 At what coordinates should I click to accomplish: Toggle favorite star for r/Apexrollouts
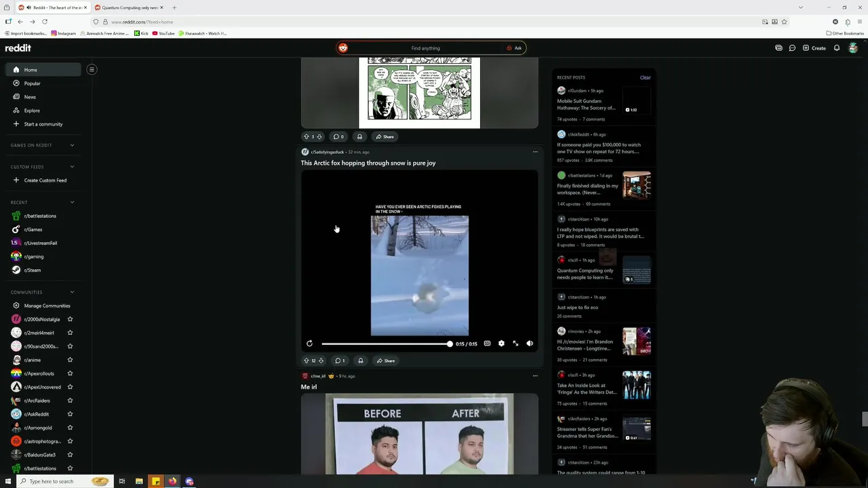(70, 373)
